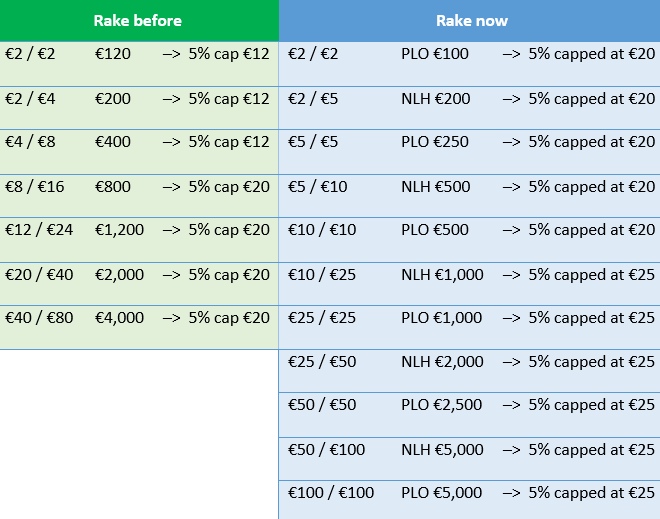
Task: Select the NLH €200 rake row
Action: click(471, 99)
